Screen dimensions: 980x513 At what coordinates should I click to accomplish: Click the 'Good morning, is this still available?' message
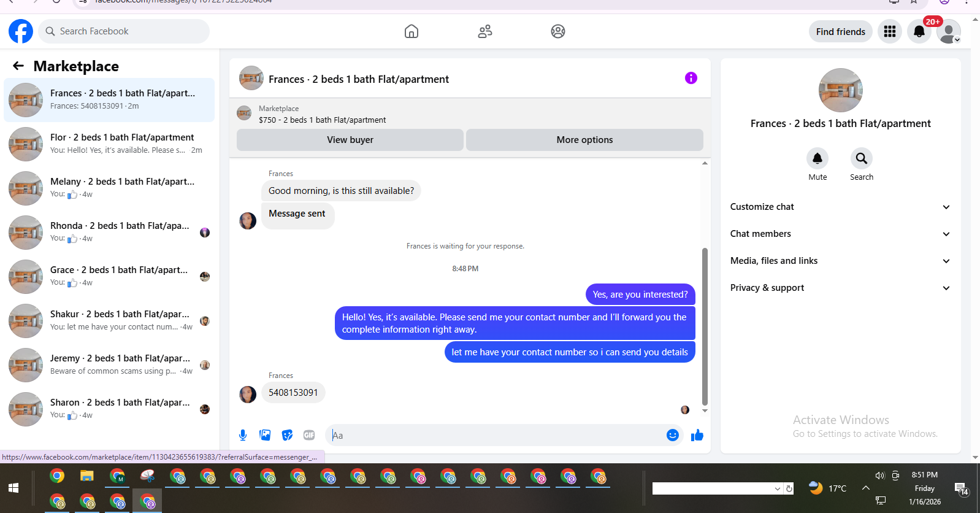pyautogui.click(x=341, y=191)
